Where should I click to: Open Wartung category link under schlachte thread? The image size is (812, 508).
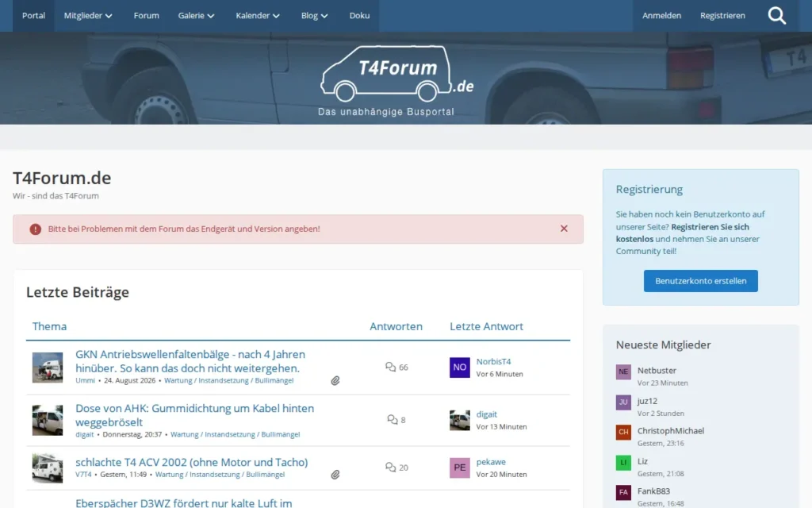tap(220, 475)
